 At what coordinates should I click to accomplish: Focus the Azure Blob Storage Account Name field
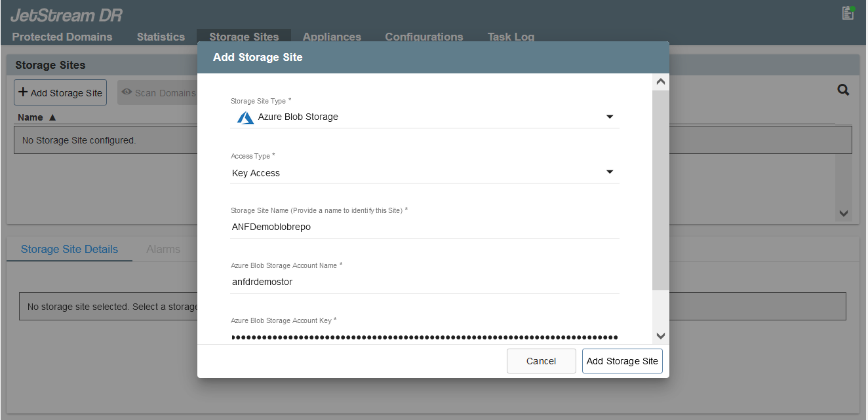click(x=425, y=282)
